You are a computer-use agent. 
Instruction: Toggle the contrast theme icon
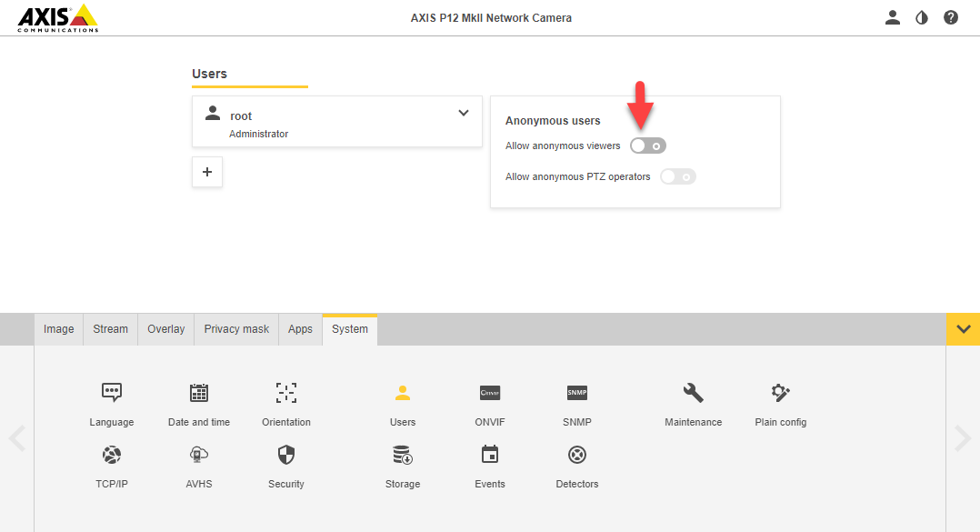[x=922, y=17]
